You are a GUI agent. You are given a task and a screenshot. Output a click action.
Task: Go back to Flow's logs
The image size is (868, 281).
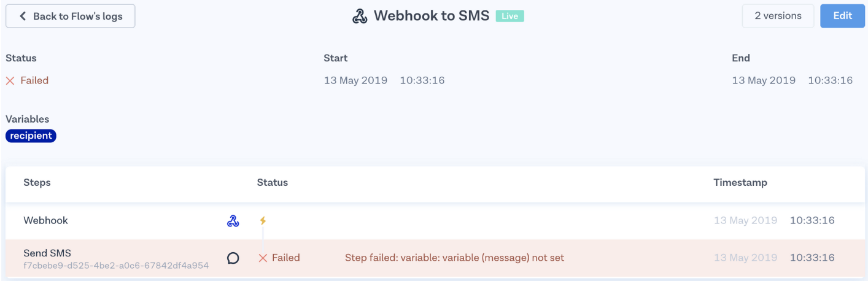71,17
